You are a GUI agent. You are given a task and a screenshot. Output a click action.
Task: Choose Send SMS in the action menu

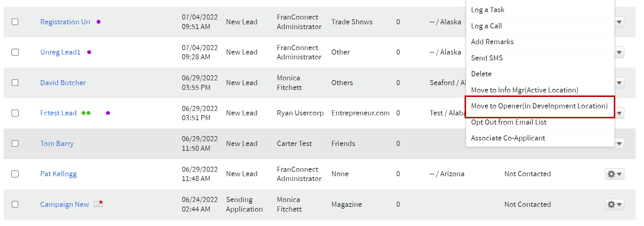[x=540, y=58]
